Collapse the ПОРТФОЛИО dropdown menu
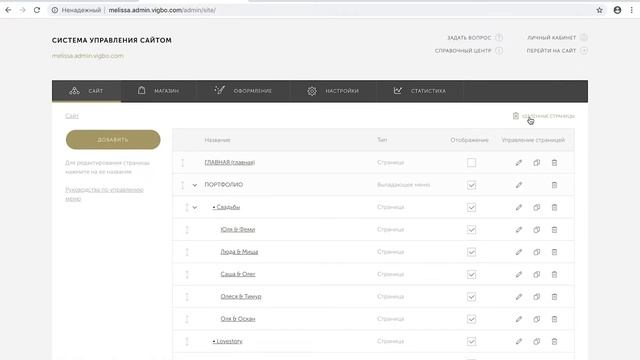The width and height of the screenshot is (640, 360). (x=195, y=185)
